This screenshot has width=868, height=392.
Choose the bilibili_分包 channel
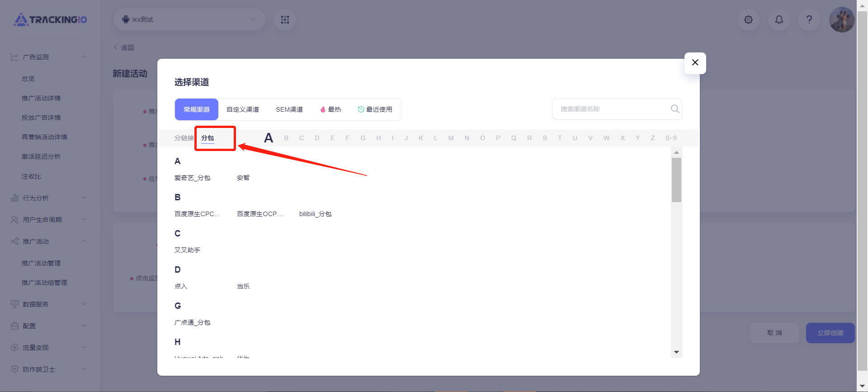tap(315, 214)
